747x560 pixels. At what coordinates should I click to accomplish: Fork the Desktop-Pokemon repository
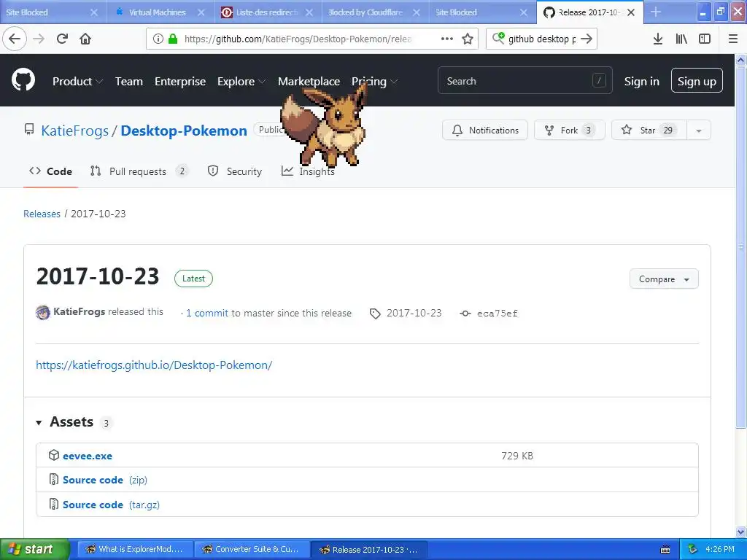[x=569, y=130]
